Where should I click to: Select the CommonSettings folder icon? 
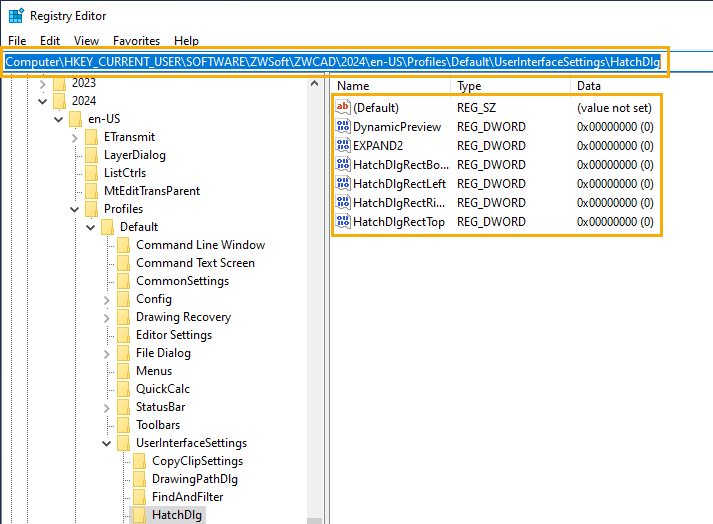click(x=123, y=281)
